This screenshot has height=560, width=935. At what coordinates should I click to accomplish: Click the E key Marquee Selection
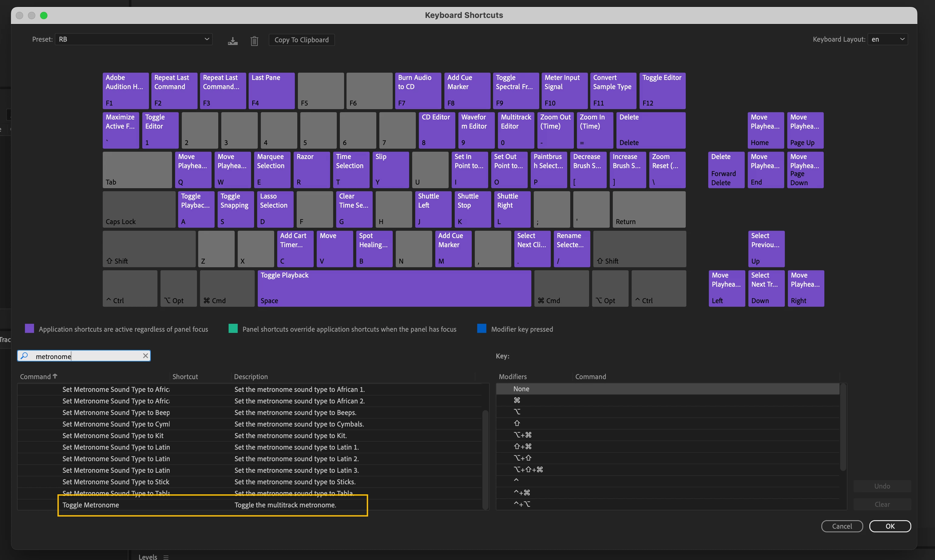(272, 170)
